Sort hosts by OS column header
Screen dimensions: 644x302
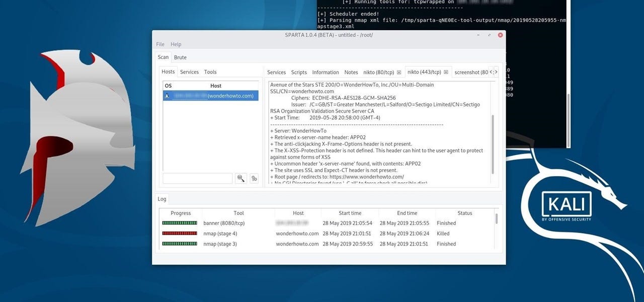(168, 86)
